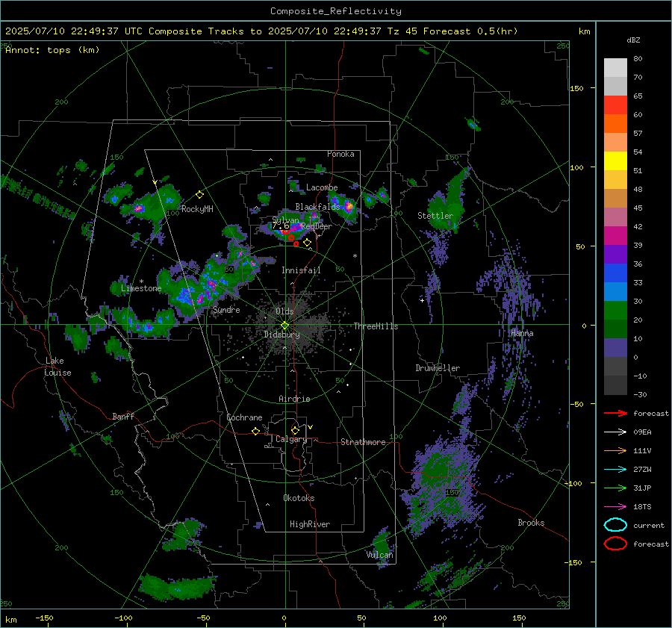Click the Banff label
Image resolution: width=672 pixels, height=628 pixels.
coord(123,417)
